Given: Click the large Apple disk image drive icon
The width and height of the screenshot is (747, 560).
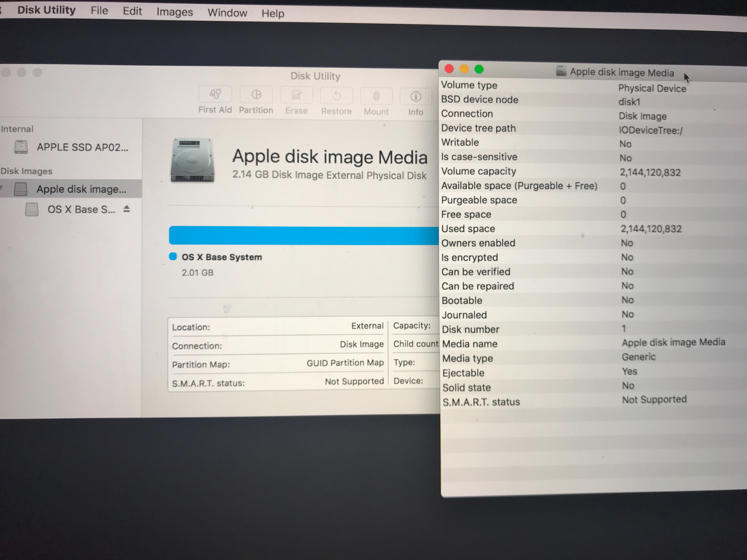Looking at the screenshot, I should [192, 160].
